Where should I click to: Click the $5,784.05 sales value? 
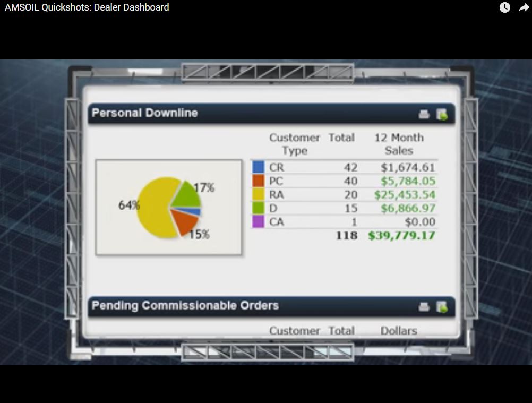pos(407,181)
